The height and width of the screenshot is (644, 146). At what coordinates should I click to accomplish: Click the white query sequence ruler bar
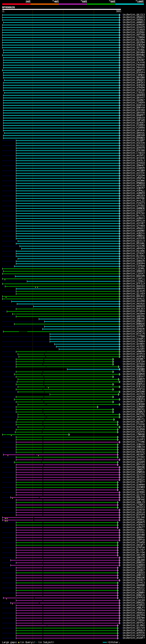coord(61,10)
